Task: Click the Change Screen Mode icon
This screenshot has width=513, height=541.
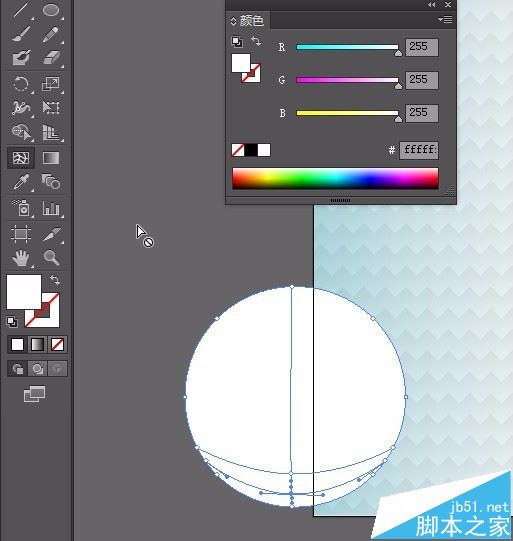Action: point(34,394)
